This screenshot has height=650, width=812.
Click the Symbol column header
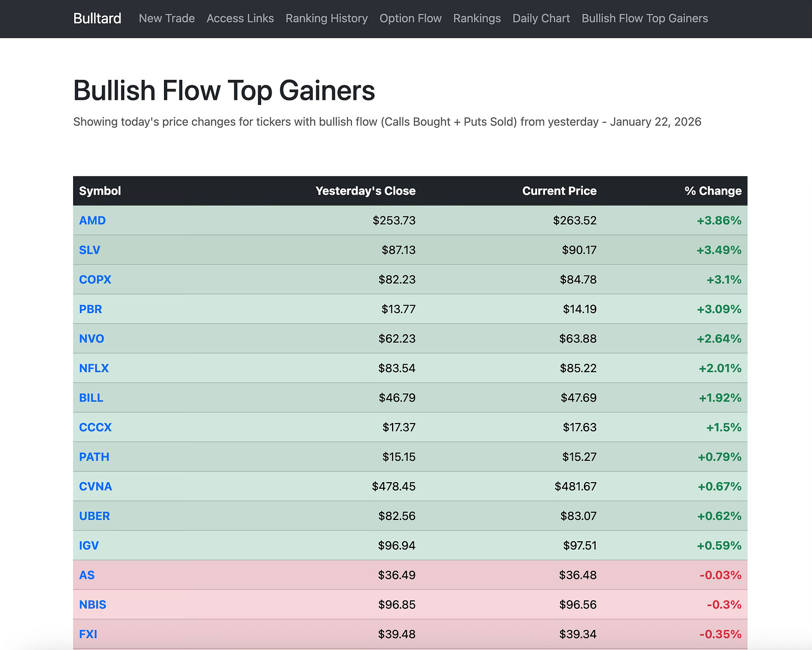(x=100, y=191)
